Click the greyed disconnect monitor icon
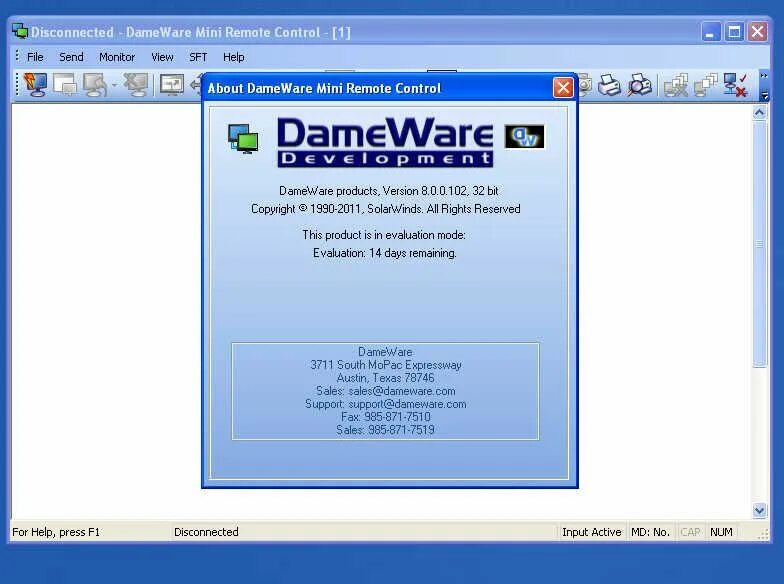This screenshot has width=784, height=584. (x=136, y=84)
